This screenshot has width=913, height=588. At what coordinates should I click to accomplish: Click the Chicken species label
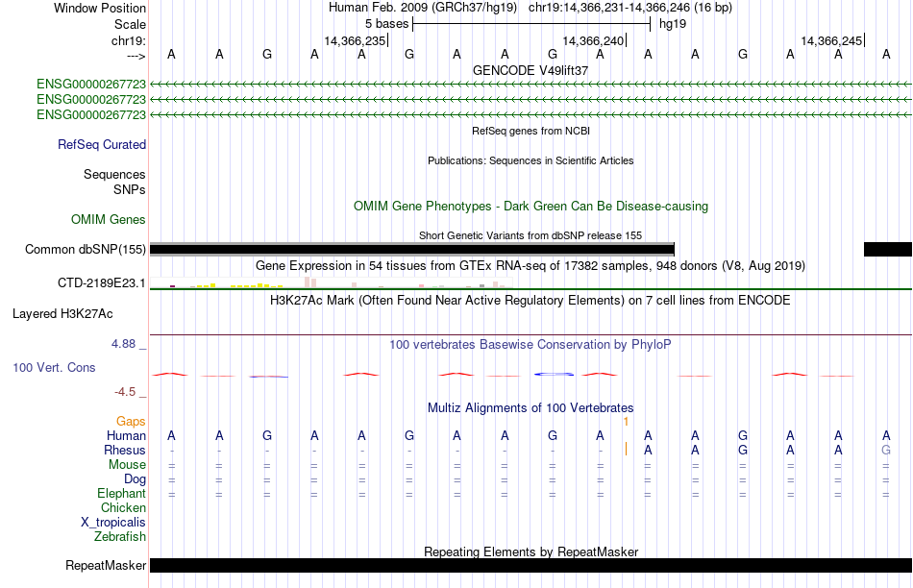123,507
